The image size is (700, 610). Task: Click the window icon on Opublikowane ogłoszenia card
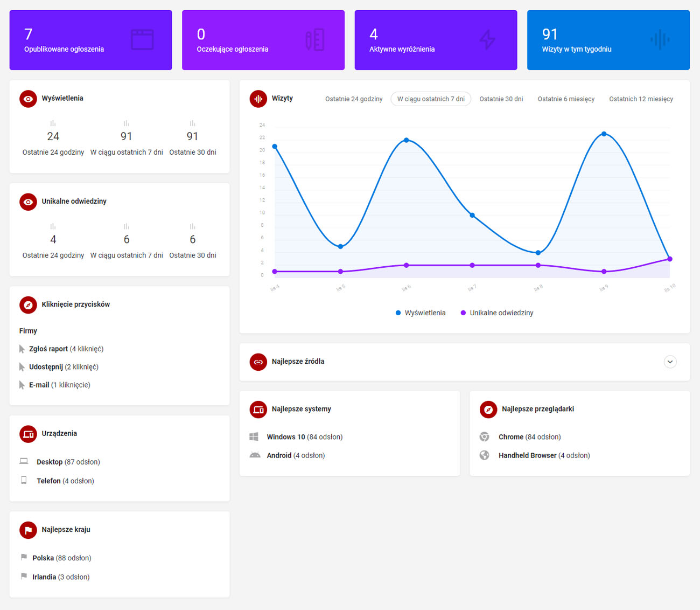point(142,39)
